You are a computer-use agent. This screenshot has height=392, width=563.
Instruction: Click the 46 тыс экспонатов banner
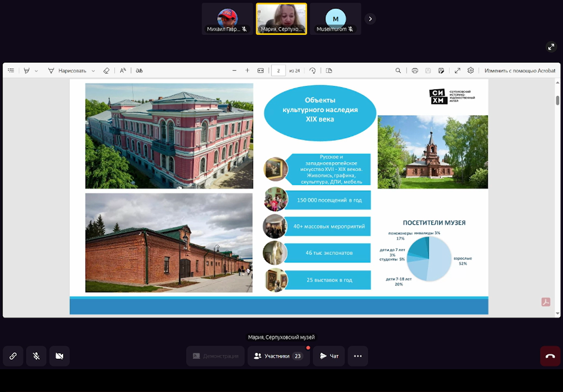tap(328, 253)
